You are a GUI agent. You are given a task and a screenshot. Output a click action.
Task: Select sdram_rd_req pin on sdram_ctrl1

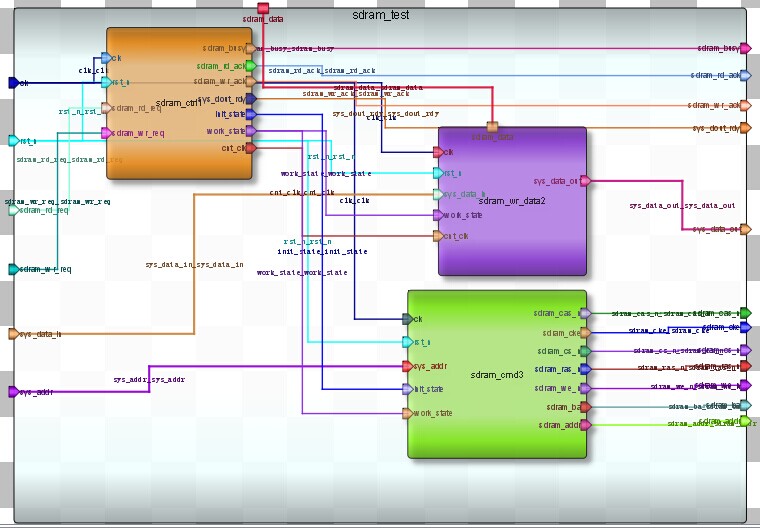point(106,108)
